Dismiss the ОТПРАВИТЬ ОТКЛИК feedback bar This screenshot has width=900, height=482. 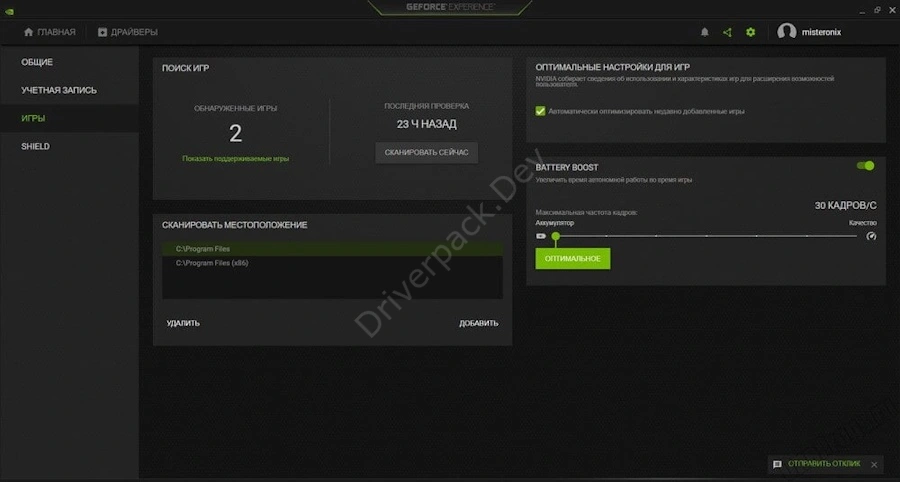(x=874, y=464)
